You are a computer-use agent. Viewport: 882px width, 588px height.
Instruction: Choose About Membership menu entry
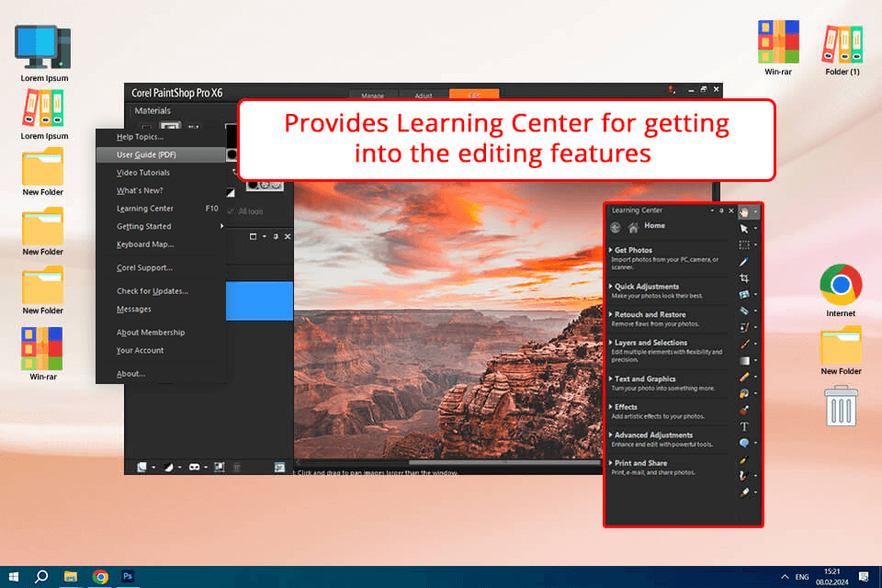pyautogui.click(x=161, y=333)
